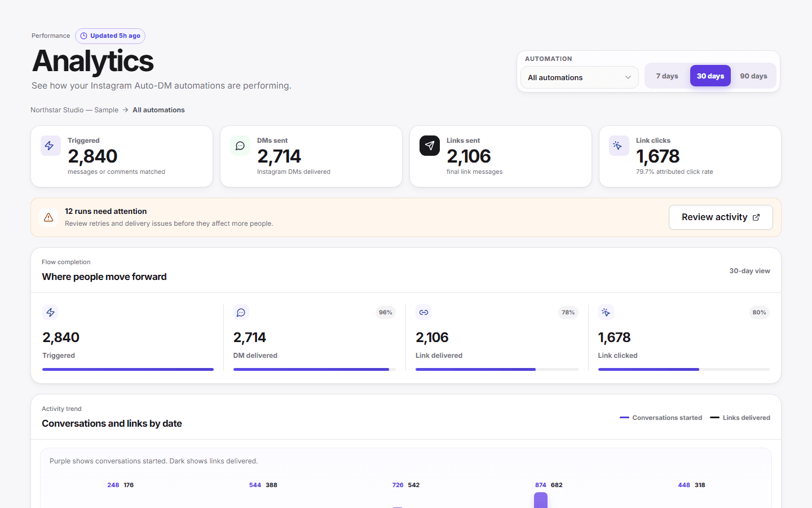Click the 96% badge on DM delivered

[x=386, y=312]
